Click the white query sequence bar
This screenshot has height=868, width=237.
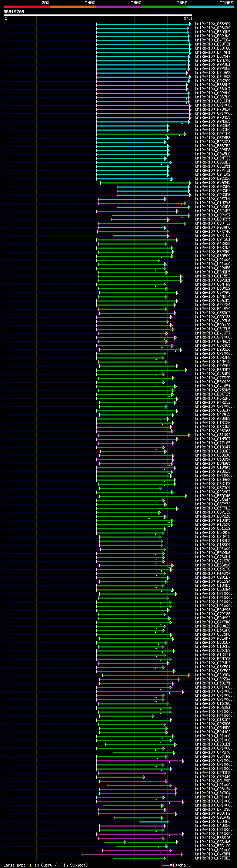(x=98, y=15)
